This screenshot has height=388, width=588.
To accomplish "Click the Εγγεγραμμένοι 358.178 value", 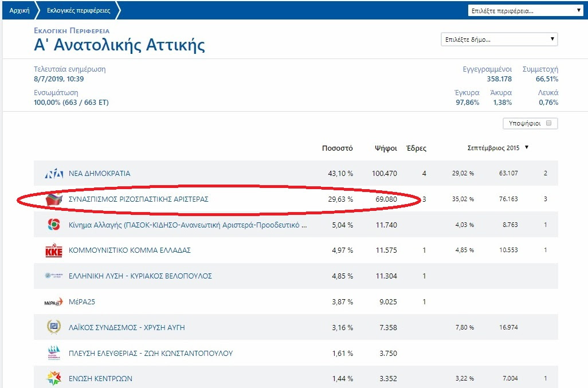I will (499, 79).
